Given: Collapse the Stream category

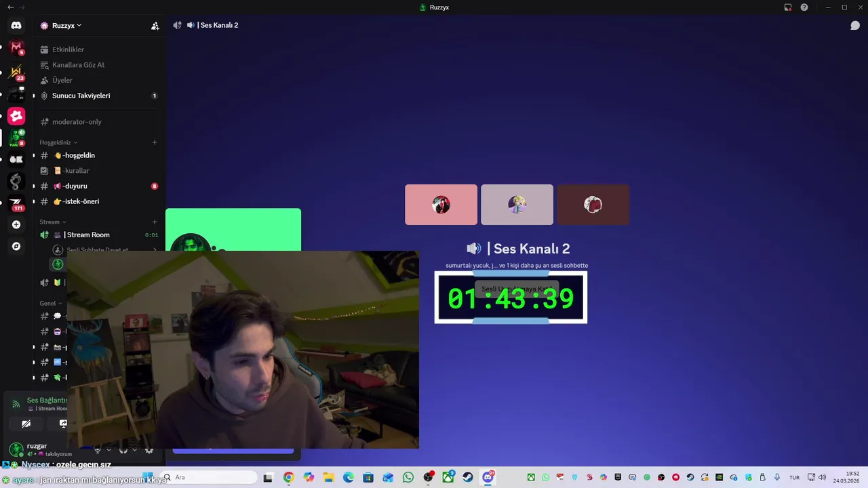Looking at the screenshot, I should pos(53,222).
